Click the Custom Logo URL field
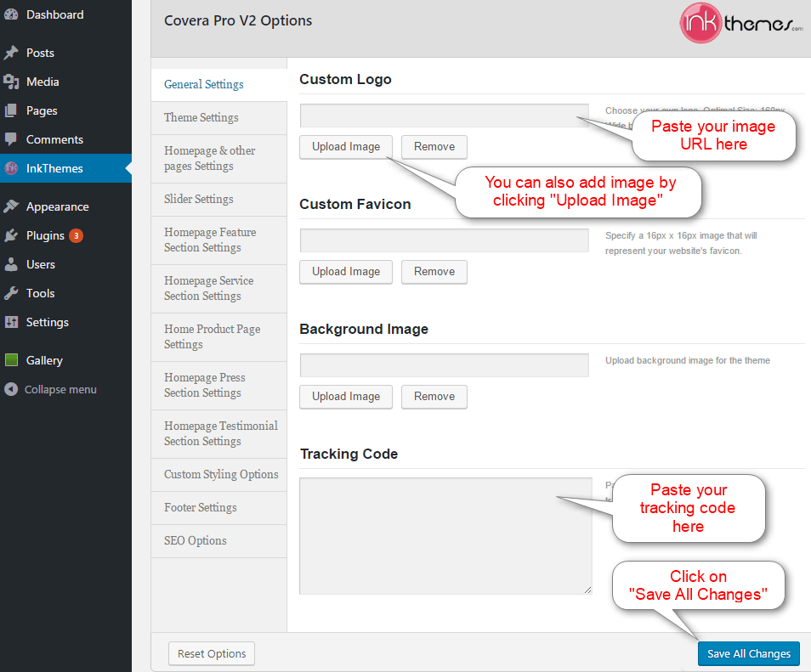This screenshot has height=672, width=811. click(445, 116)
